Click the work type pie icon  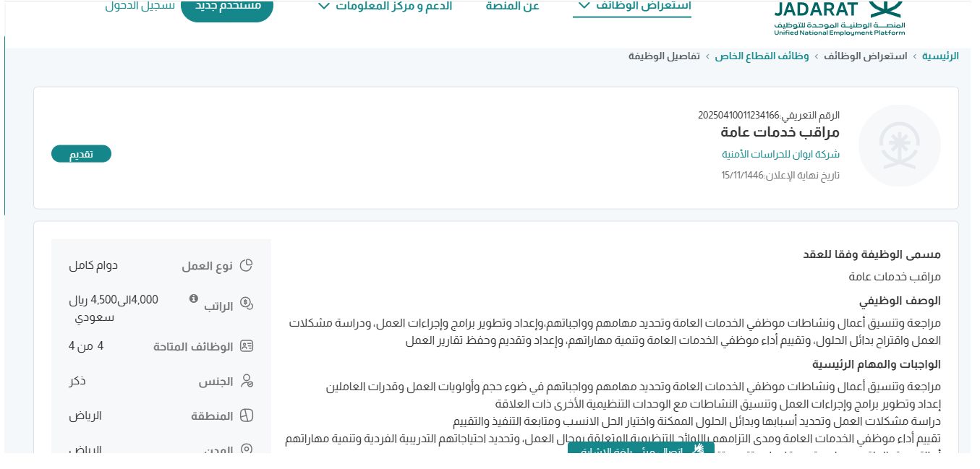[247, 265]
